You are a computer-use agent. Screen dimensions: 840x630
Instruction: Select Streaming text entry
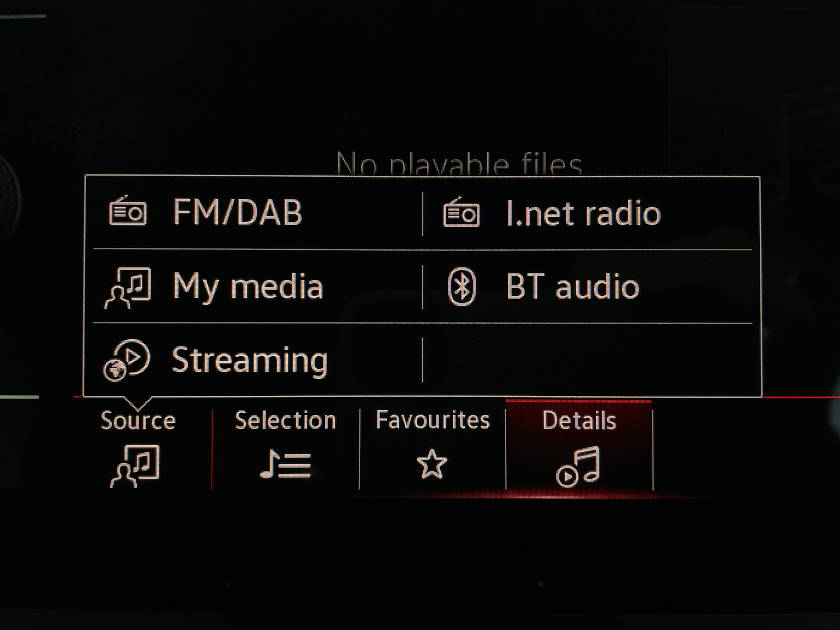[x=250, y=360]
